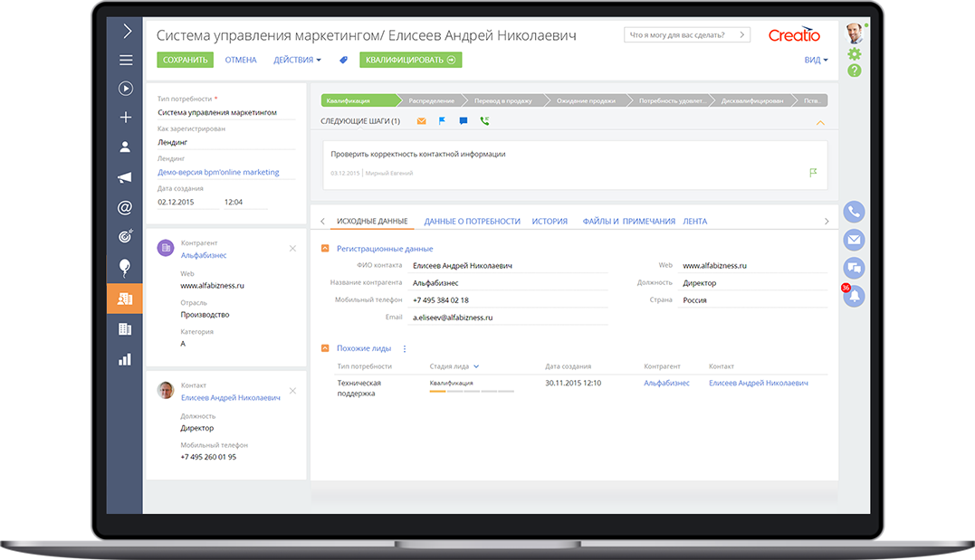975x560 pixels.
Task: Open the green settings gear icon
Action: [855, 54]
